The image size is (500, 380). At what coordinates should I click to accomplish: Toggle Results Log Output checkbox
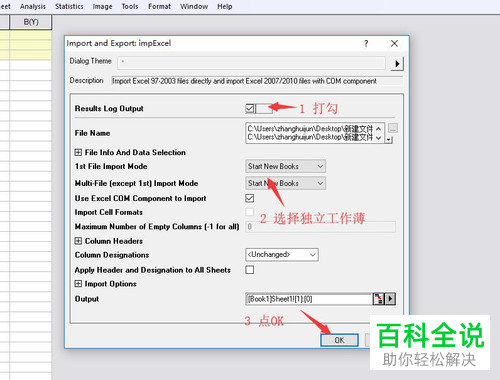pyautogui.click(x=250, y=108)
